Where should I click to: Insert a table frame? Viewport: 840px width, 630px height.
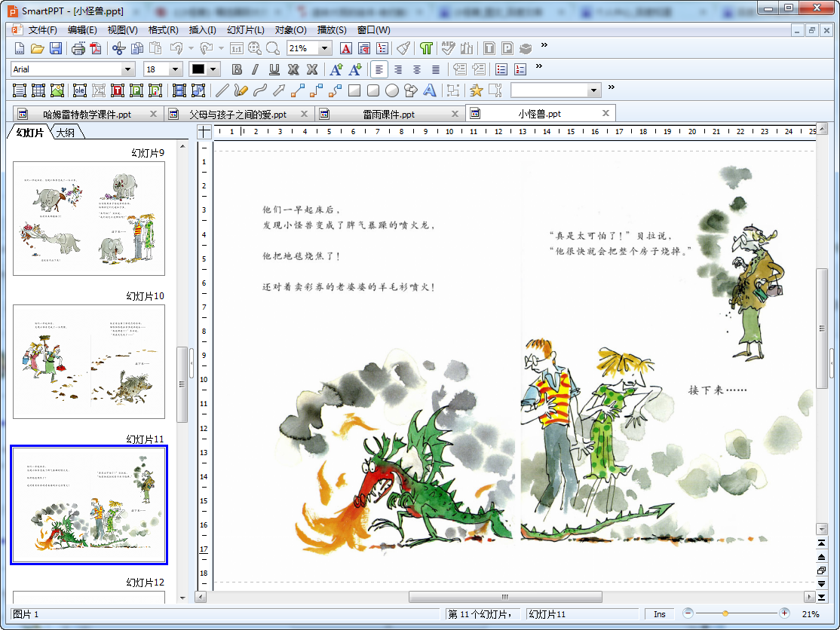pos(38,90)
